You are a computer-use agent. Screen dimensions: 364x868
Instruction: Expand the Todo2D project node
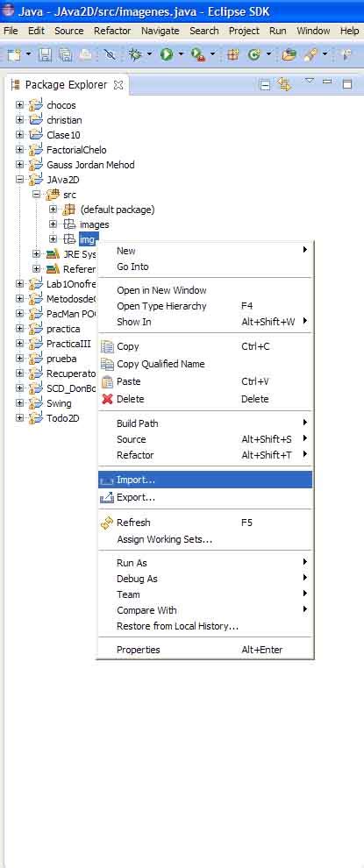pyautogui.click(x=20, y=418)
